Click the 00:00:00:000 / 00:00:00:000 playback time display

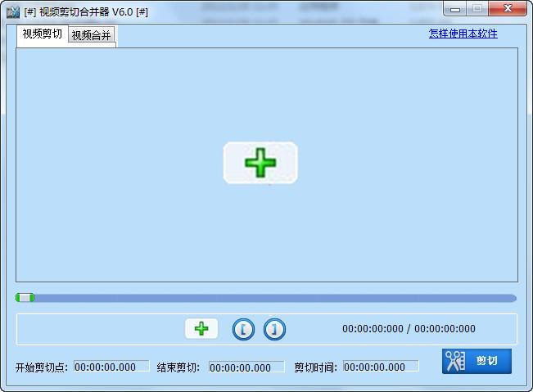[x=409, y=328]
